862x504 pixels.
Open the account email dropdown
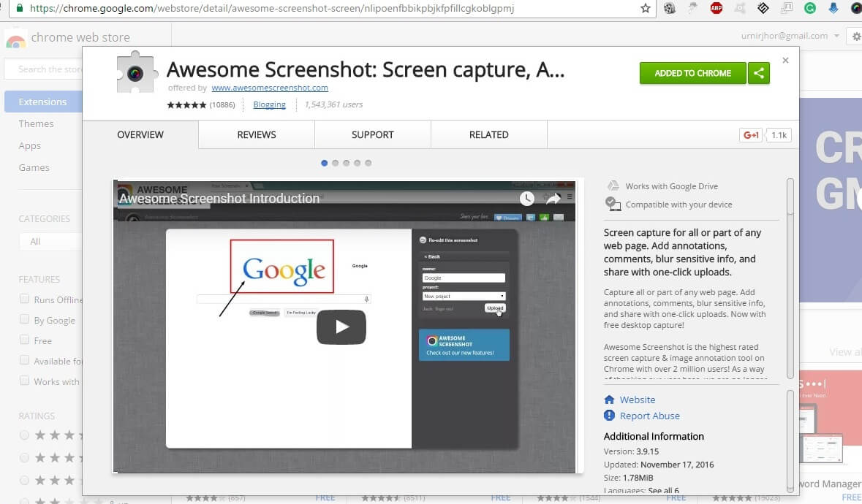(798, 36)
